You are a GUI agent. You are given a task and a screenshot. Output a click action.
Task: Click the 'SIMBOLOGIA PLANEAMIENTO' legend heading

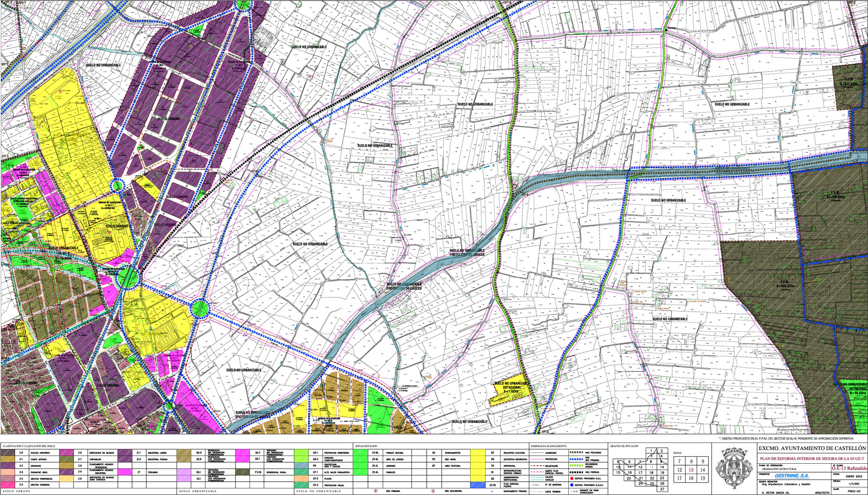548,446
